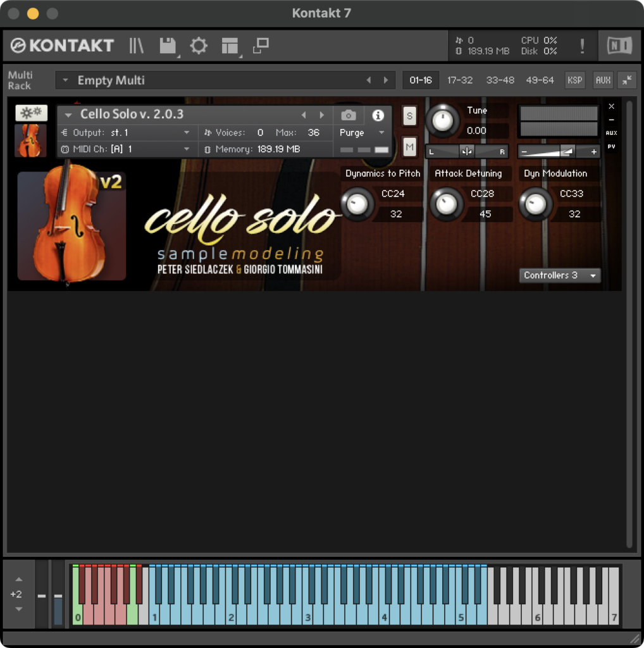
Task: Click the pan slider bar
Action: click(467, 152)
